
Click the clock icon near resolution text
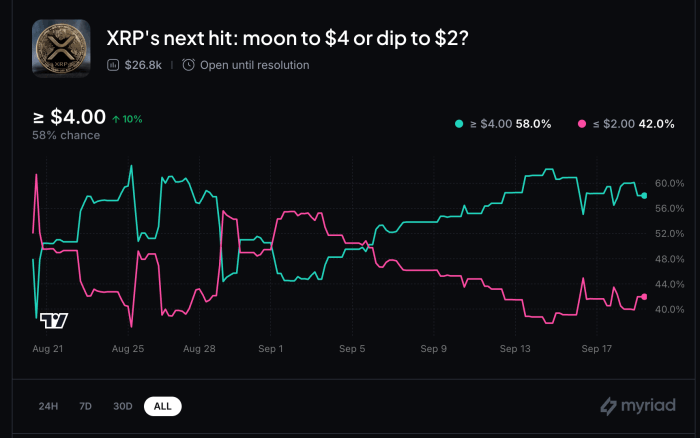point(188,65)
